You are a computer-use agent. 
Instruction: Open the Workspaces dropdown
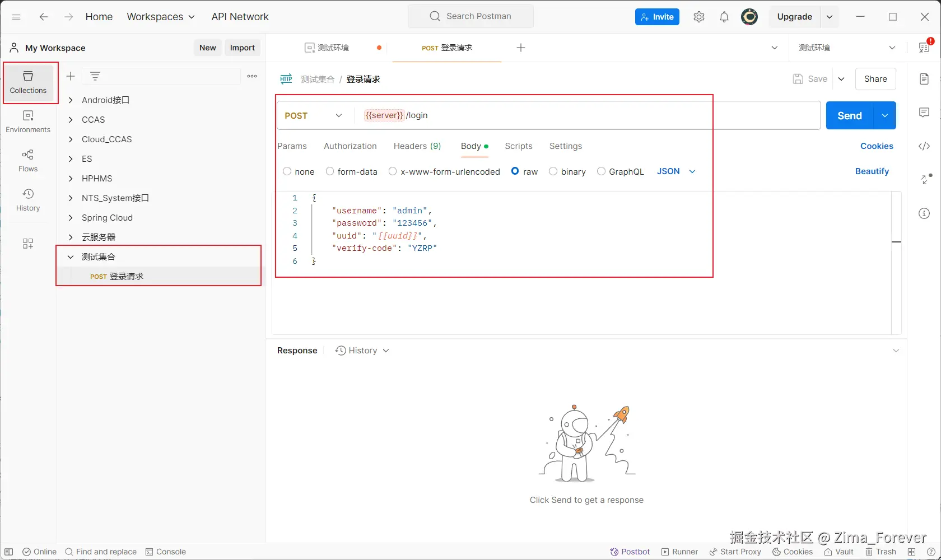pos(161,17)
